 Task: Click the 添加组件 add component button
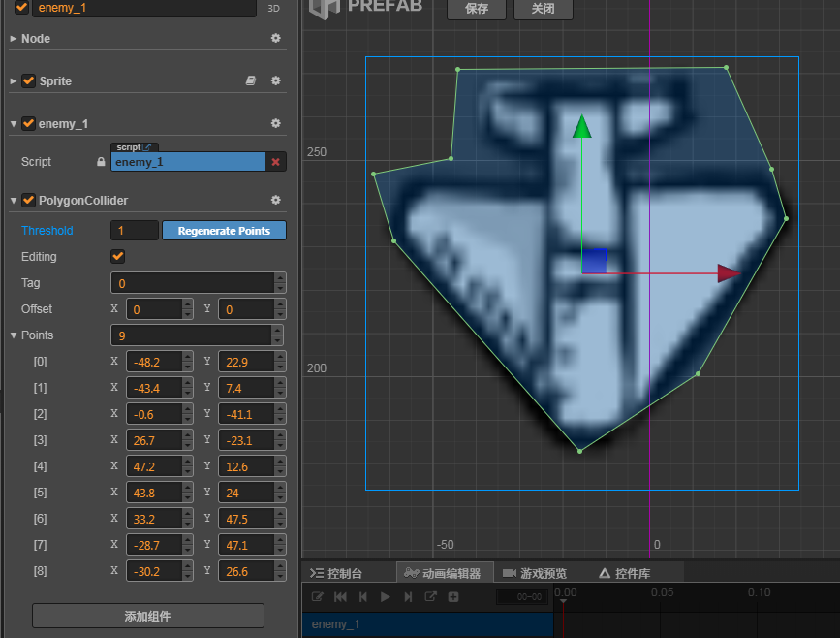pyautogui.click(x=148, y=616)
